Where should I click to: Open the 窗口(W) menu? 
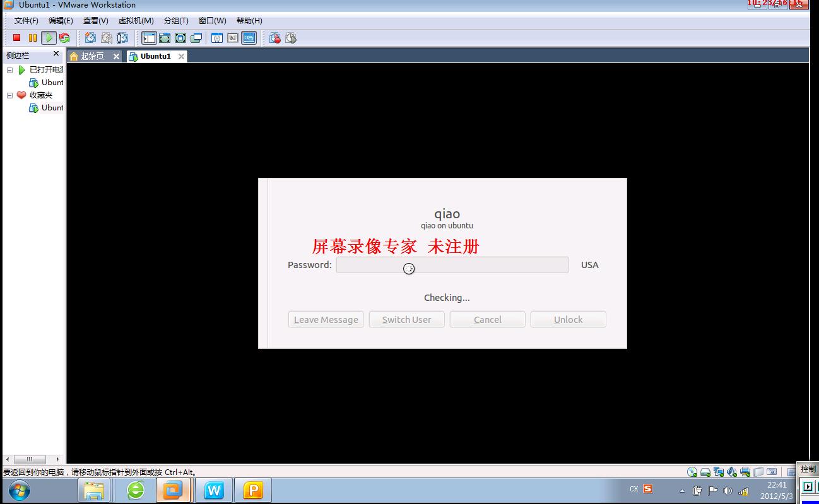click(x=212, y=21)
